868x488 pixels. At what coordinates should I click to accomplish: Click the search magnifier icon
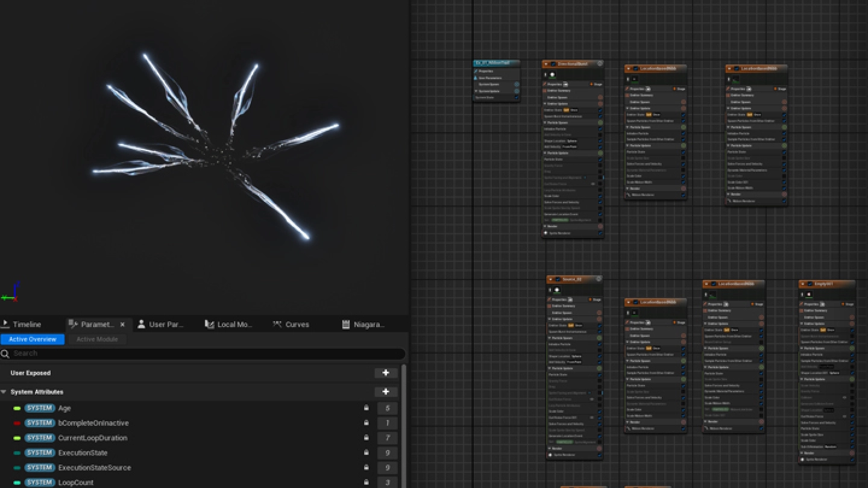5,354
